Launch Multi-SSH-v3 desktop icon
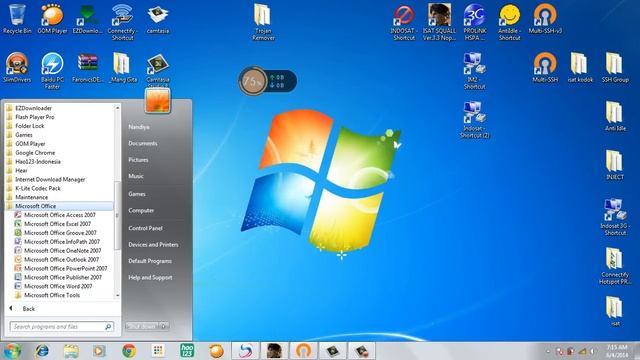 coord(545,19)
